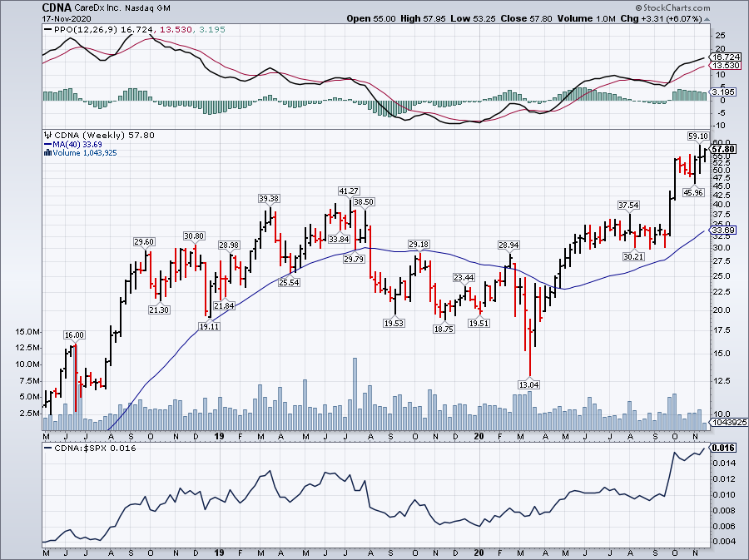The image size is (749, 560).
Task: Click the 16.00 peak annotation
Action: 75,335
